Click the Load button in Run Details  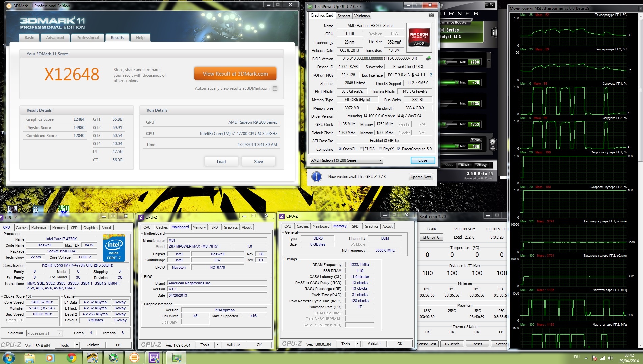(x=221, y=161)
